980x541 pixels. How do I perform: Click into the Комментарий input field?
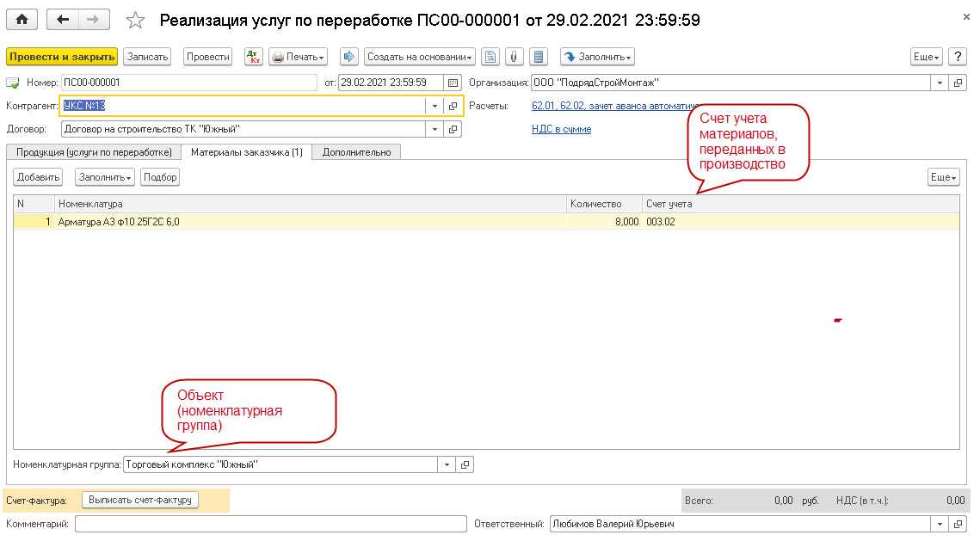click(x=270, y=524)
